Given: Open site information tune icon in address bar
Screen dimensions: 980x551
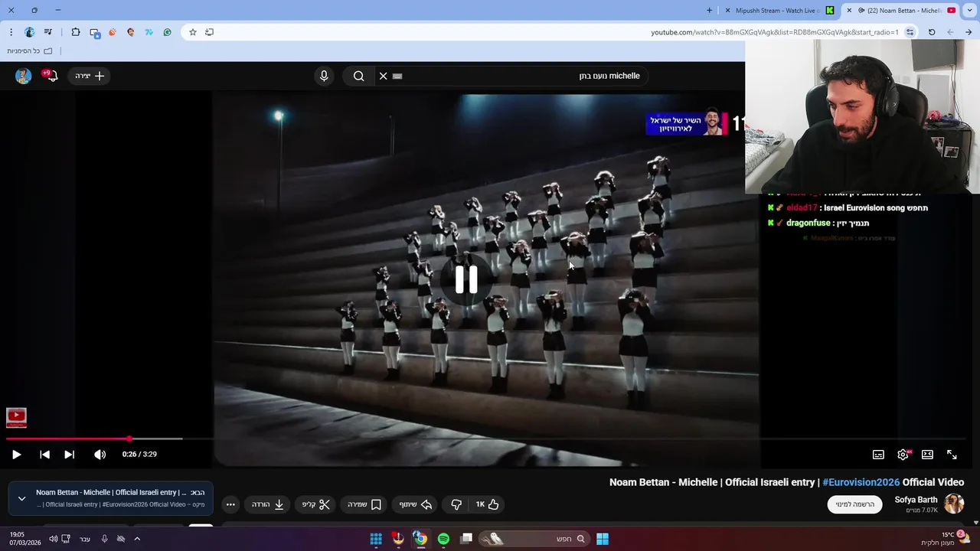Looking at the screenshot, I should coord(910,32).
